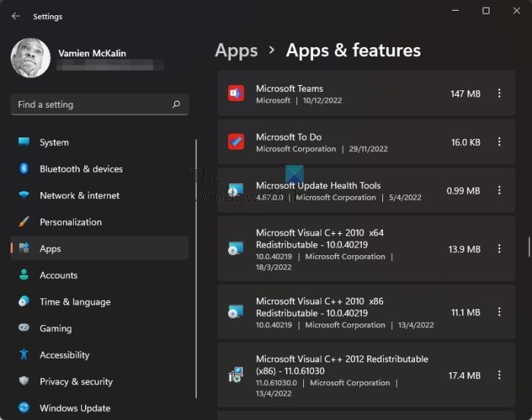The width and height of the screenshot is (532, 420).
Task: Go back using the arrow button
Action: 16,16
